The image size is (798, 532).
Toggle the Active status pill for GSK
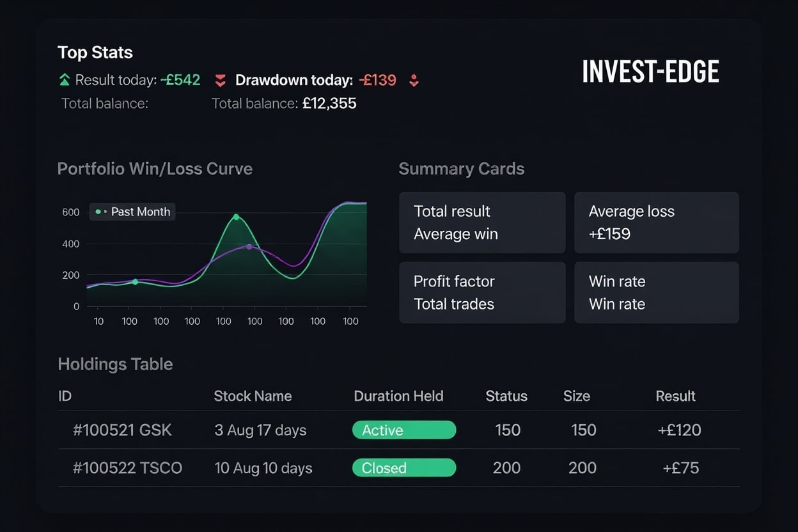click(403, 430)
